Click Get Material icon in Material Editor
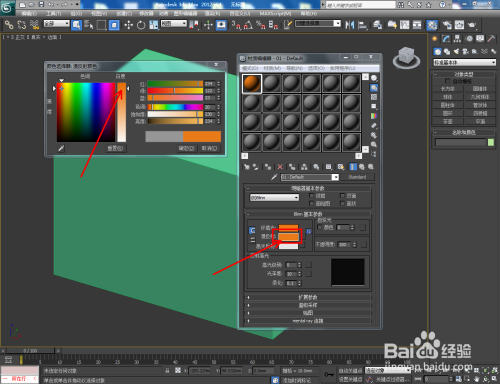 tap(247, 167)
